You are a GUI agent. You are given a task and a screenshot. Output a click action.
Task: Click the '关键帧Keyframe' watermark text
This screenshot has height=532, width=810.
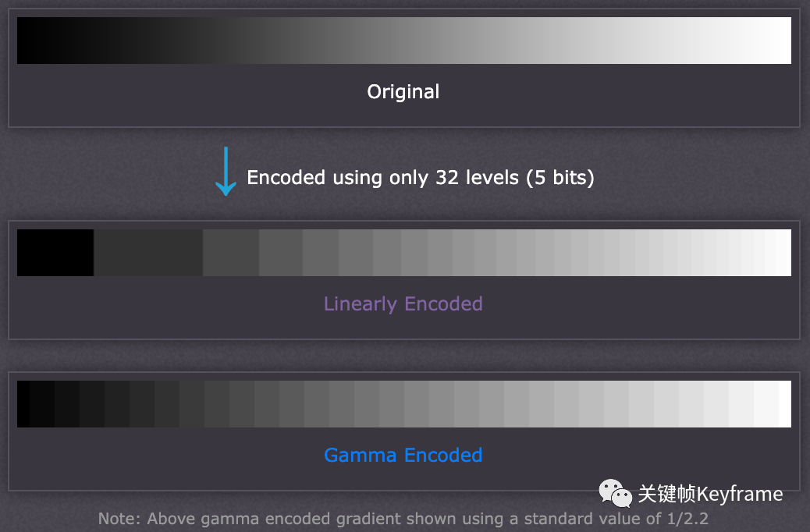(710, 494)
